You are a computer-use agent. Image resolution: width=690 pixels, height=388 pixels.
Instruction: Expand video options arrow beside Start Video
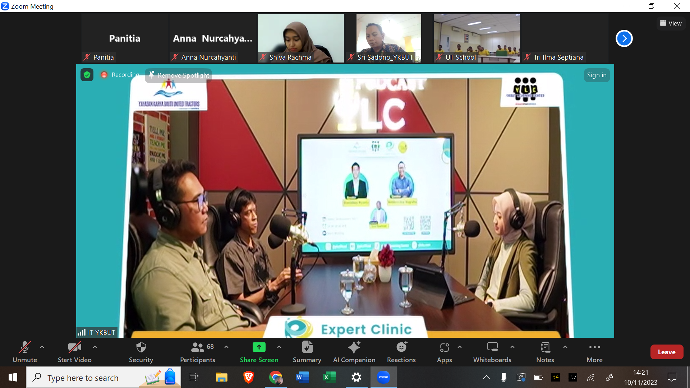(x=95, y=347)
